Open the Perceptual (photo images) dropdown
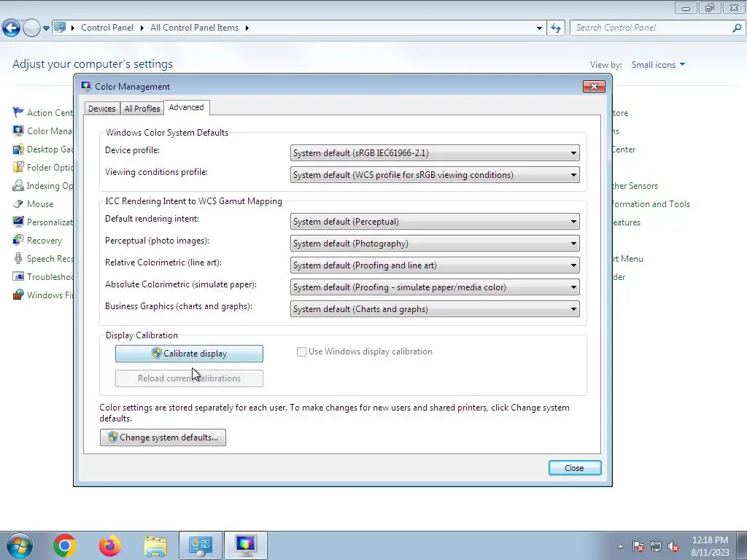Screen dimensions: 747x560 tap(435, 244)
